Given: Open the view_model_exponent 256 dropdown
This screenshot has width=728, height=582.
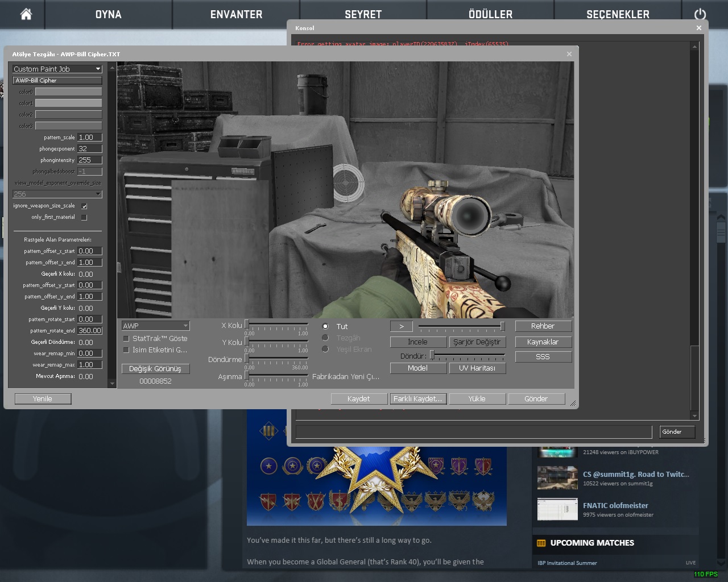Looking at the screenshot, I should (57, 194).
